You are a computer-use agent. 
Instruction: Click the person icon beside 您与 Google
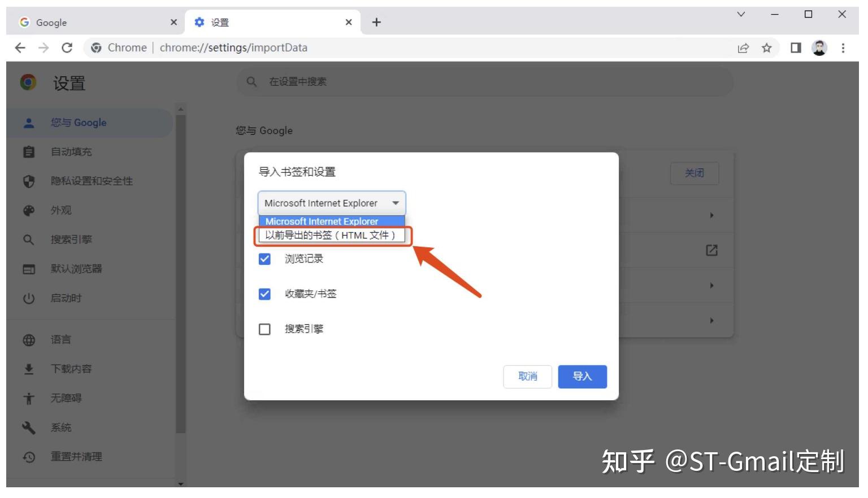click(29, 123)
